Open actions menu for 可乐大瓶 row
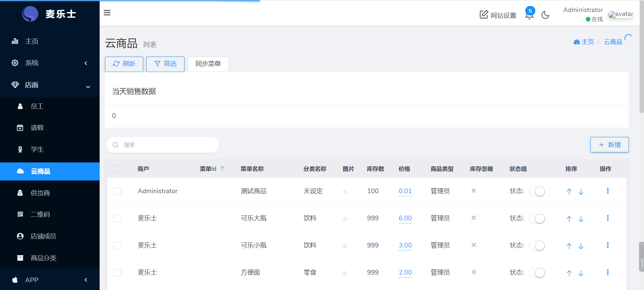The image size is (644, 290). point(608,218)
